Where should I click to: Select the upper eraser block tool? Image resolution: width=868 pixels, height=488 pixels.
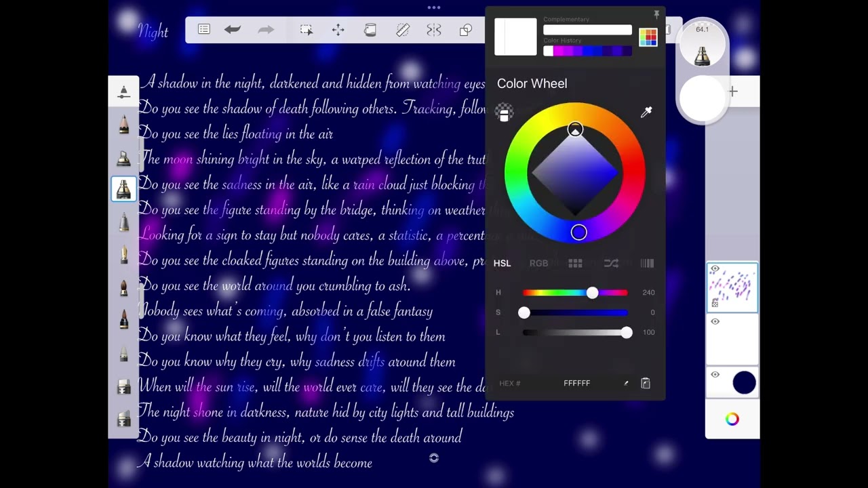tap(123, 386)
